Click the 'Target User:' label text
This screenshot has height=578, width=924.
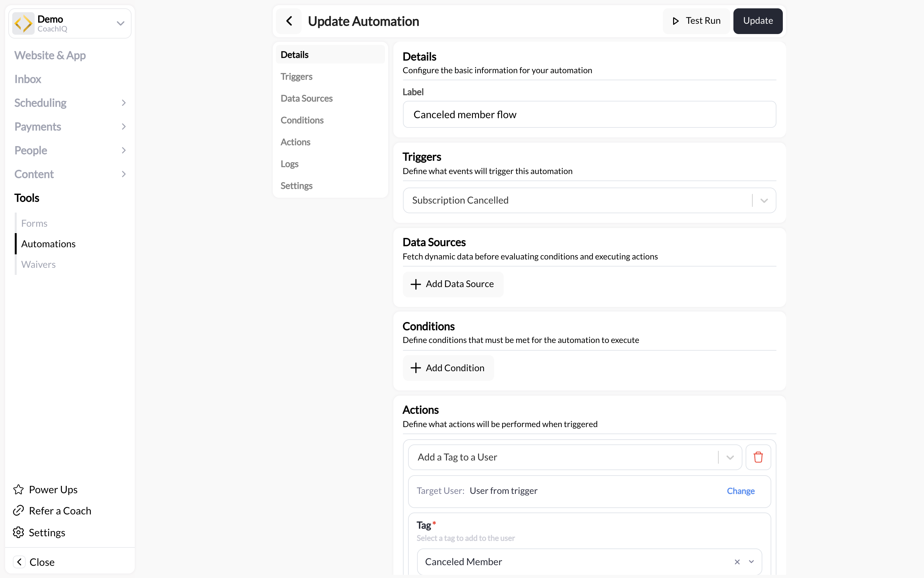pos(440,491)
